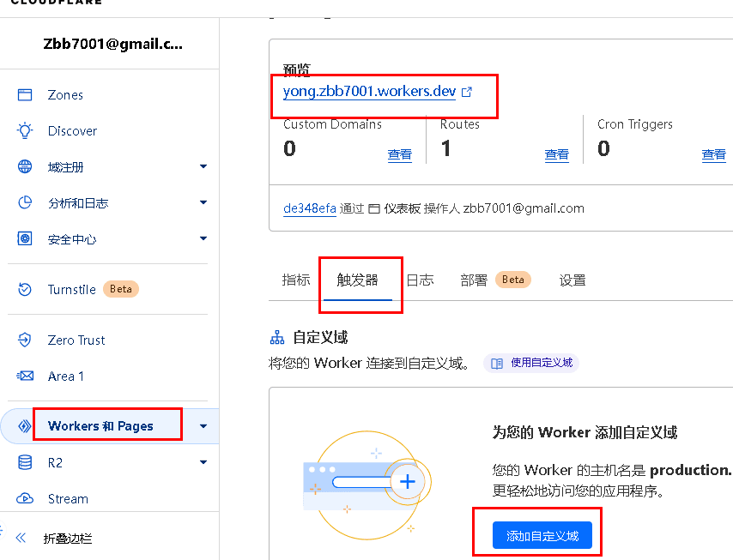This screenshot has height=560, width=733.
Task: Click the R2 storage icon
Action: coord(25,463)
